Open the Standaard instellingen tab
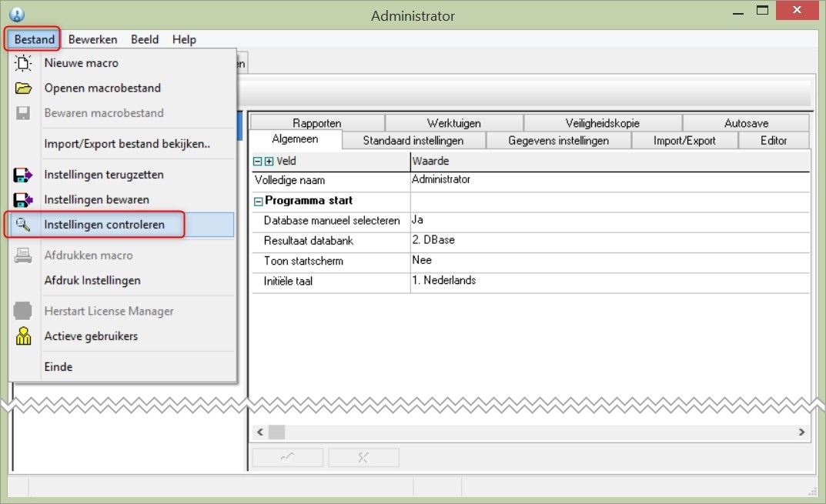 [413, 141]
